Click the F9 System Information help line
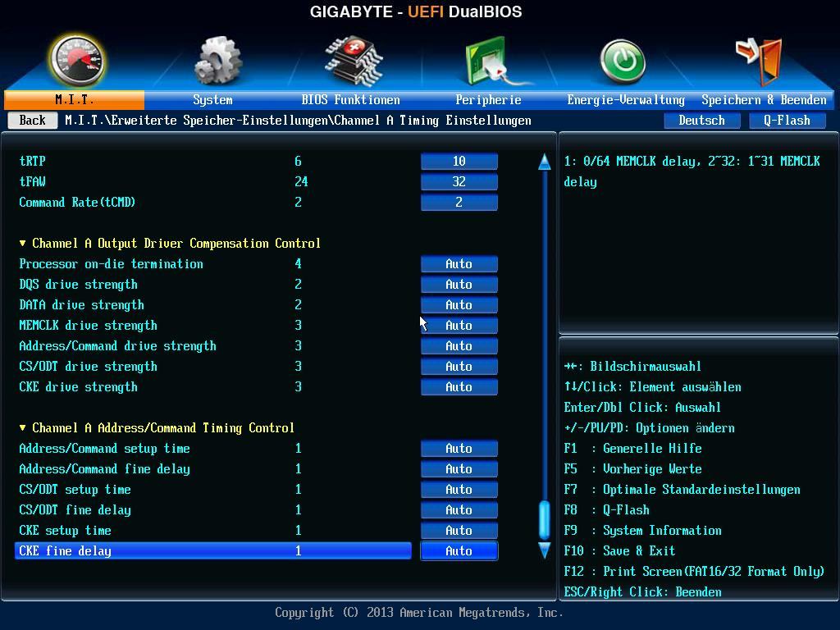 643,531
